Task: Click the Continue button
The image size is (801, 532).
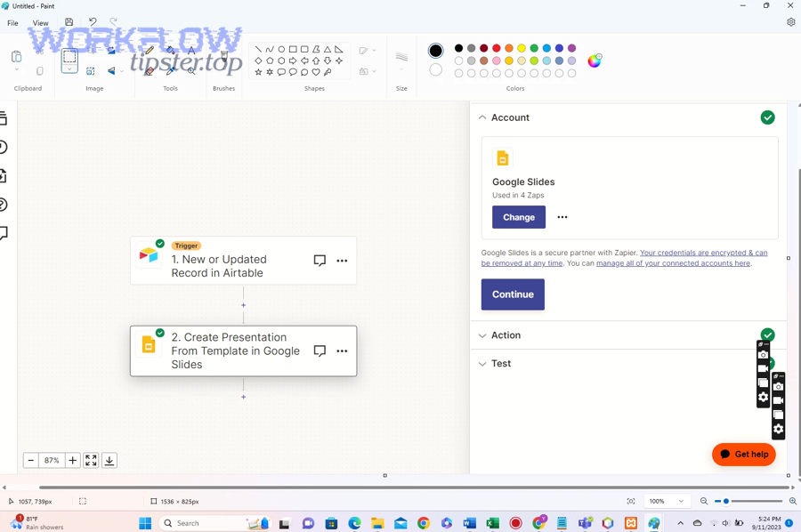Action: tap(513, 294)
